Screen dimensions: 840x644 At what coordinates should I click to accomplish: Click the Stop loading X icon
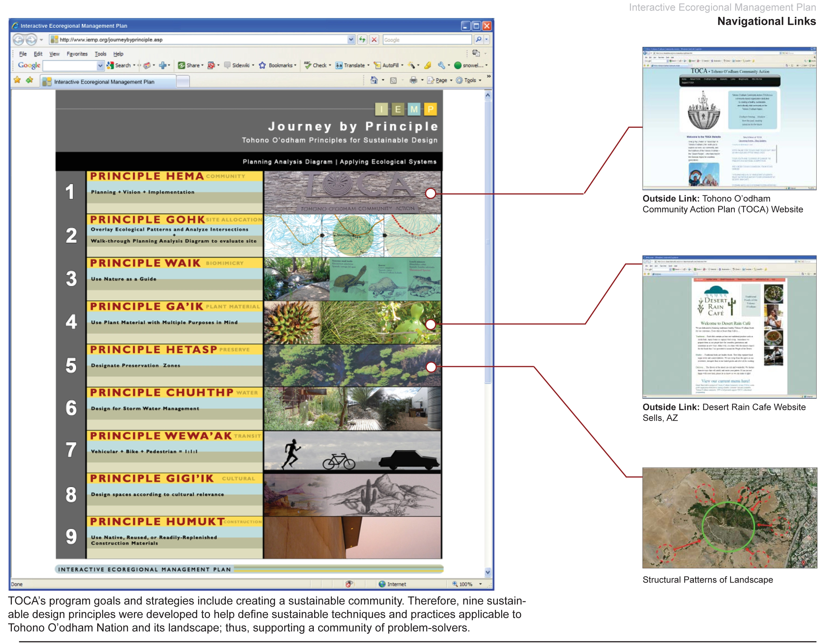click(374, 40)
